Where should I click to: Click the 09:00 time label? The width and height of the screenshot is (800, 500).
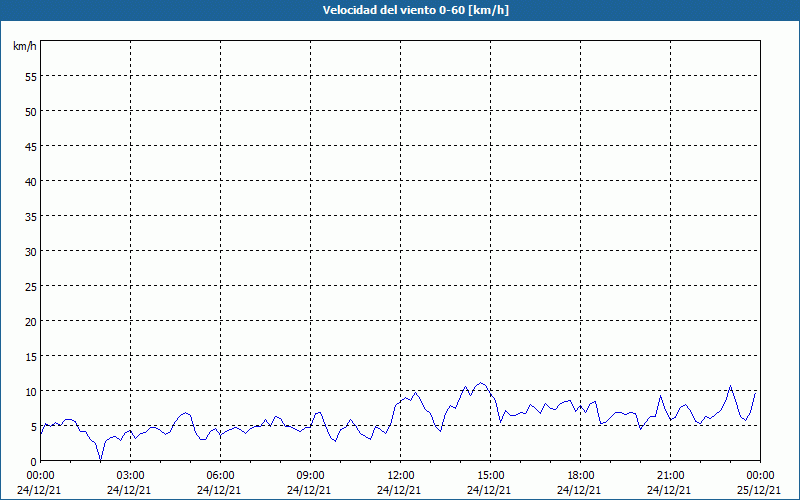click(310, 476)
